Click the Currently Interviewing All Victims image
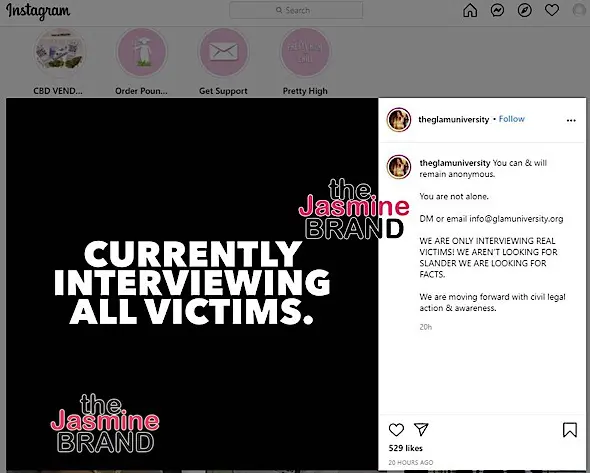 [x=192, y=283]
